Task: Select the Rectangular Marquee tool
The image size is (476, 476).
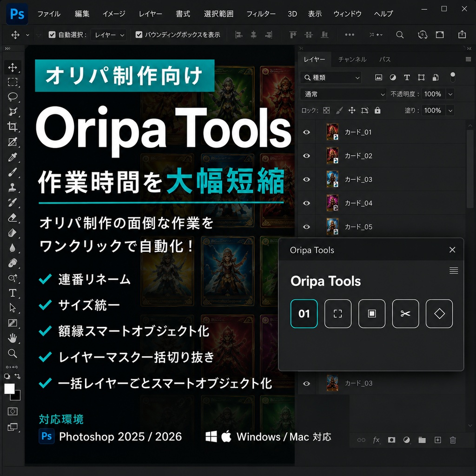Action: tap(13, 82)
